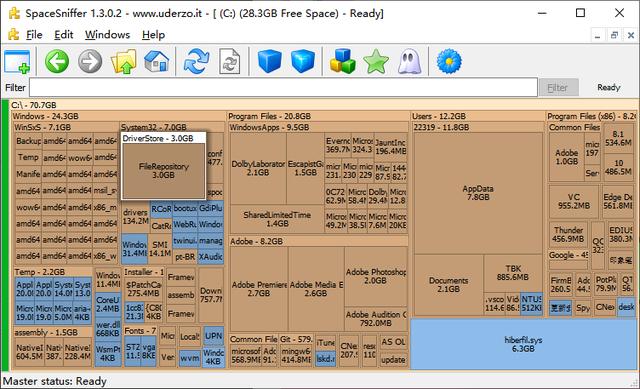
Task: Select the Adobe 1.0GB Common Files block
Action: click(567, 157)
